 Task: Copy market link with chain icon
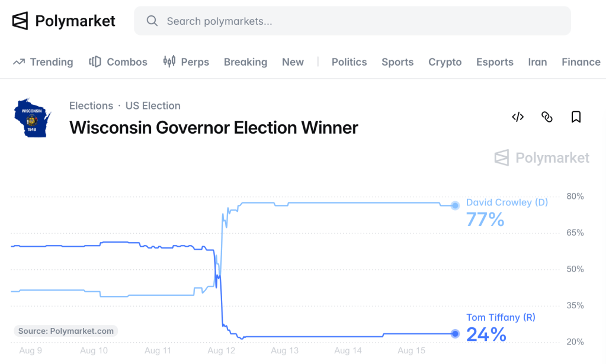pyautogui.click(x=547, y=117)
